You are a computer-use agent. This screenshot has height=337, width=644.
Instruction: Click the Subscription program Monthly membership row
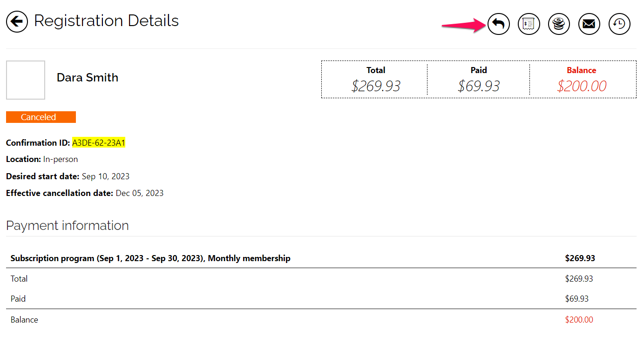click(150, 258)
